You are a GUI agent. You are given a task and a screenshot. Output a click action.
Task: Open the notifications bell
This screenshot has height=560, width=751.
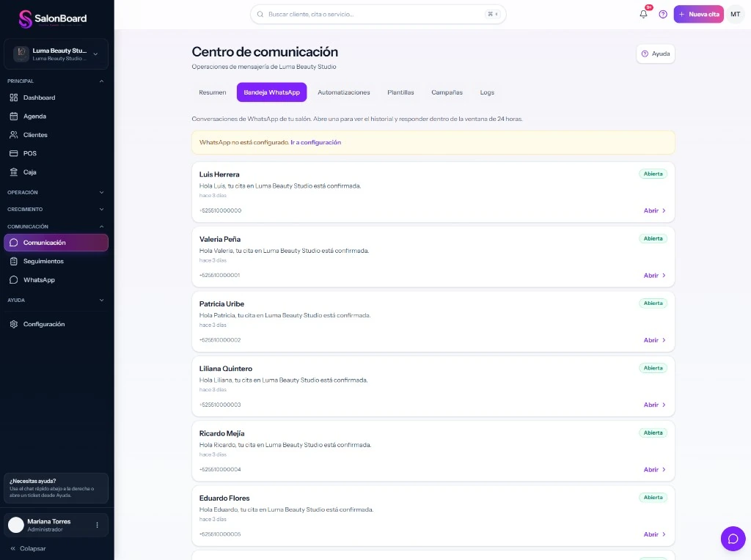click(643, 15)
